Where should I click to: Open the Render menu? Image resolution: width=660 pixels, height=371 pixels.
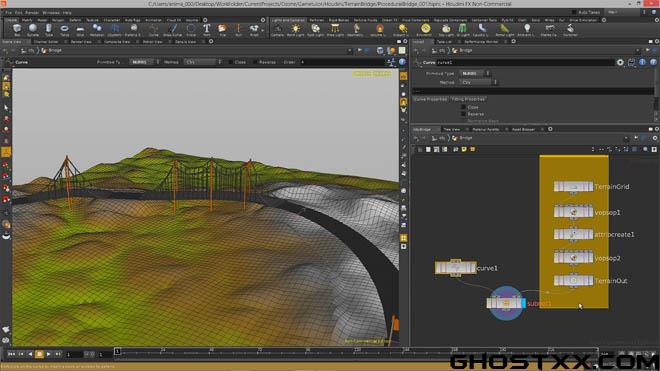click(x=32, y=13)
